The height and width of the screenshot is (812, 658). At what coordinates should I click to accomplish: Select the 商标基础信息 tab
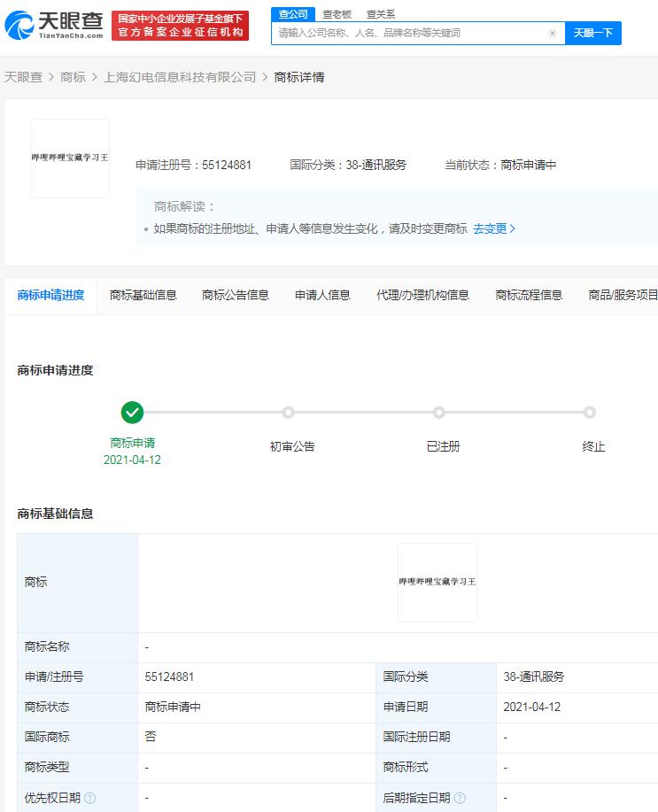(143, 295)
